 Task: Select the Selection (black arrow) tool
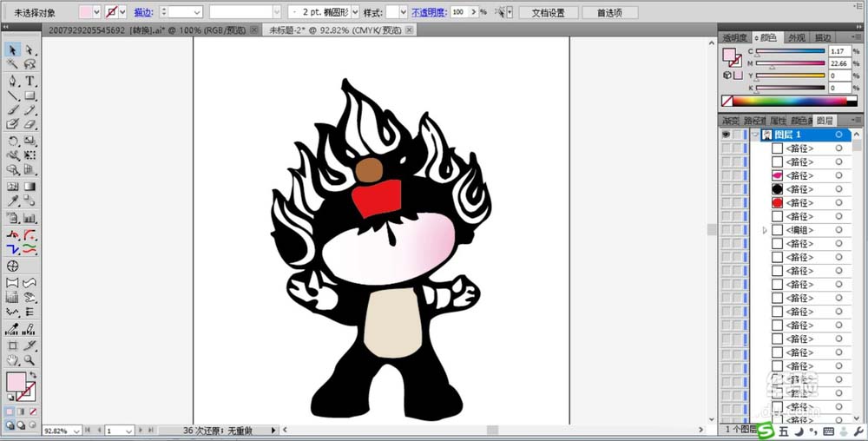pyautogui.click(x=13, y=50)
